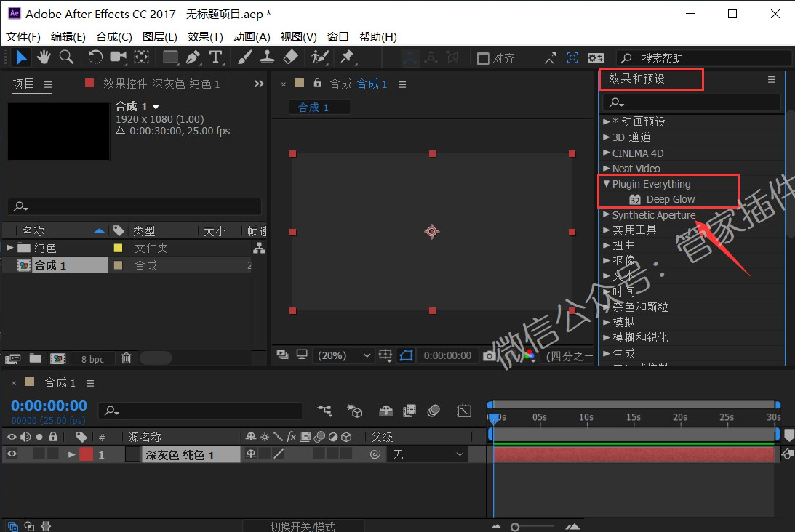The image size is (795, 532).
Task: Open the 效果(T) menu
Action: 205,36
